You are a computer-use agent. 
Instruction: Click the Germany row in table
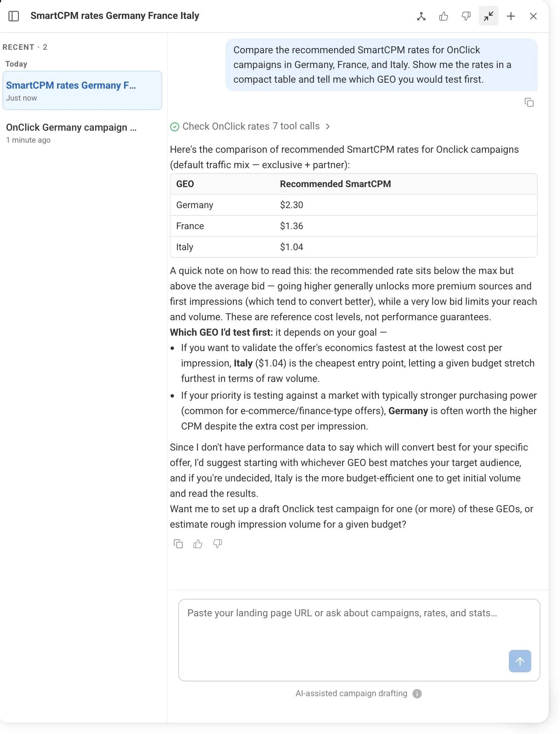coord(354,205)
